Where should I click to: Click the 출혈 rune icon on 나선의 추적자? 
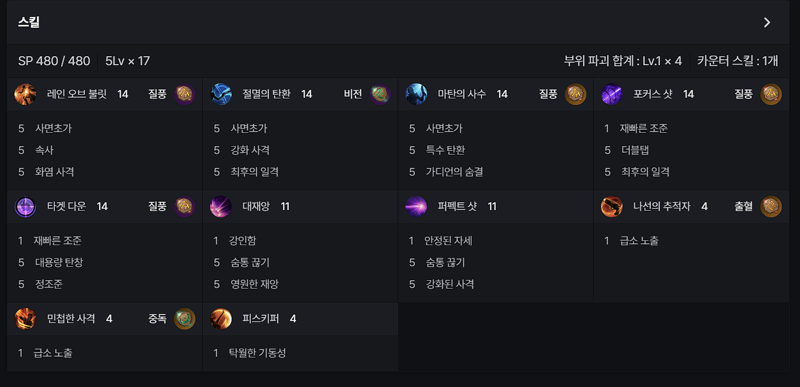point(771,207)
